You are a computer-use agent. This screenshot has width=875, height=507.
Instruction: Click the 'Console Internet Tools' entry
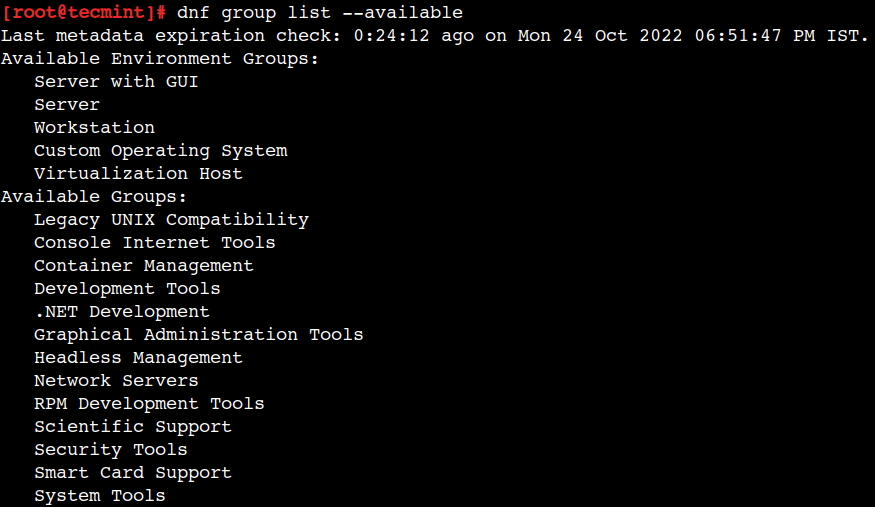155,243
